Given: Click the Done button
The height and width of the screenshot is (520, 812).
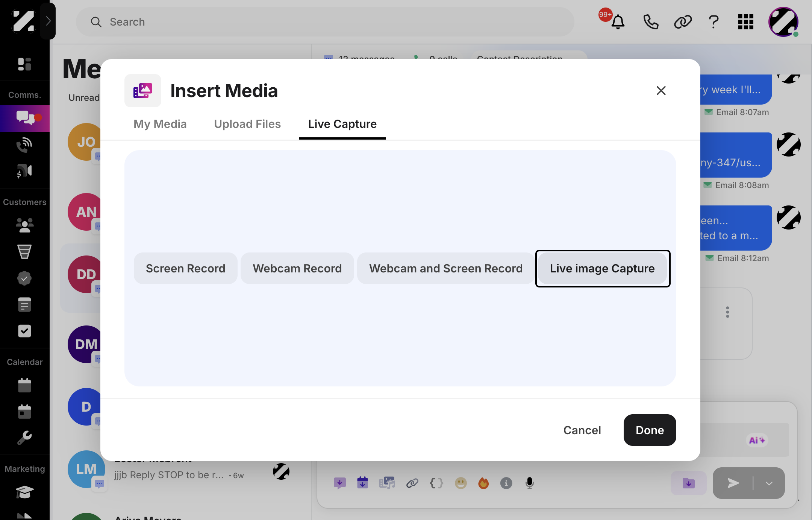Looking at the screenshot, I should coord(650,430).
